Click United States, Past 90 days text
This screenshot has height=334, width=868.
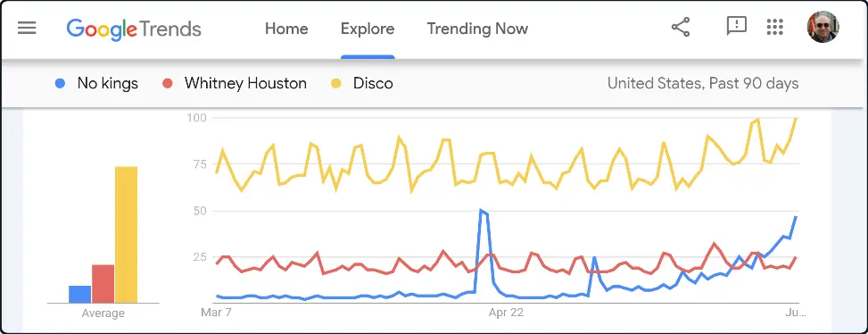[703, 84]
